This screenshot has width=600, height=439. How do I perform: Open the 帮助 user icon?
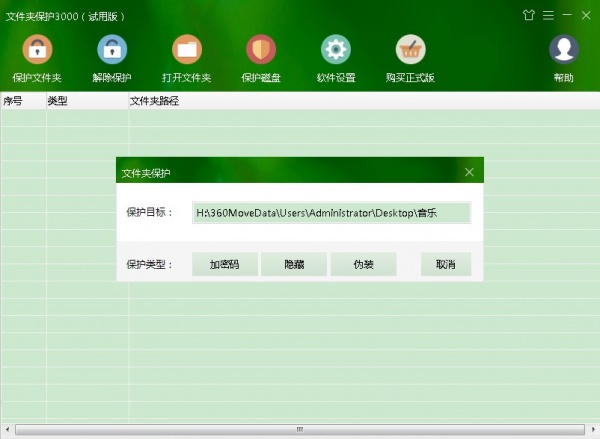pyautogui.click(x=564, y=49)
